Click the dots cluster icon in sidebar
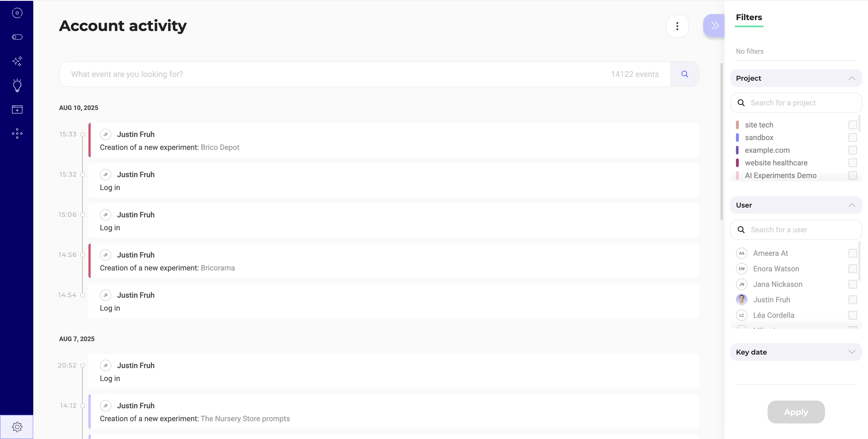The width and height of the screenshot is (868, 439). pos(17,134)
